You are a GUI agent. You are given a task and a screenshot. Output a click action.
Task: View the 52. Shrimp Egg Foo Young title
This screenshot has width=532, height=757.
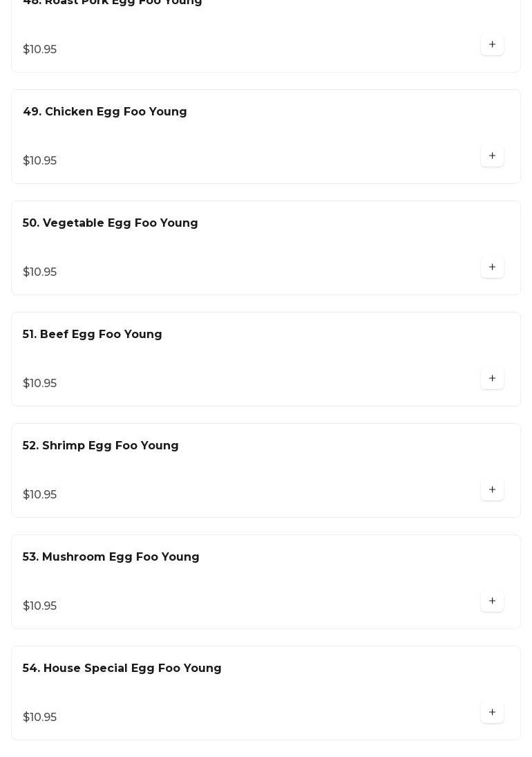point(101,446)
